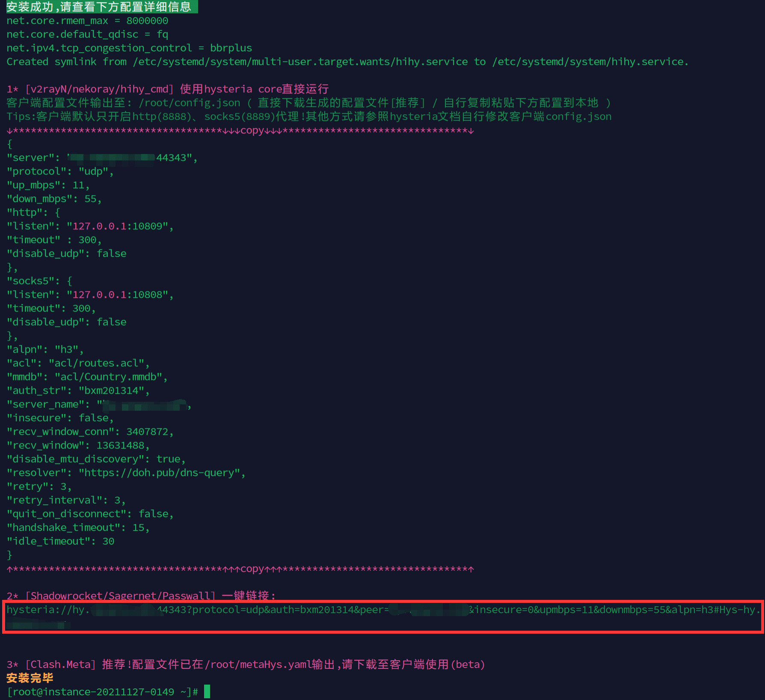
Task: Click the bottom 'copy' separator line with up arrows
Action: click(240, 569)
